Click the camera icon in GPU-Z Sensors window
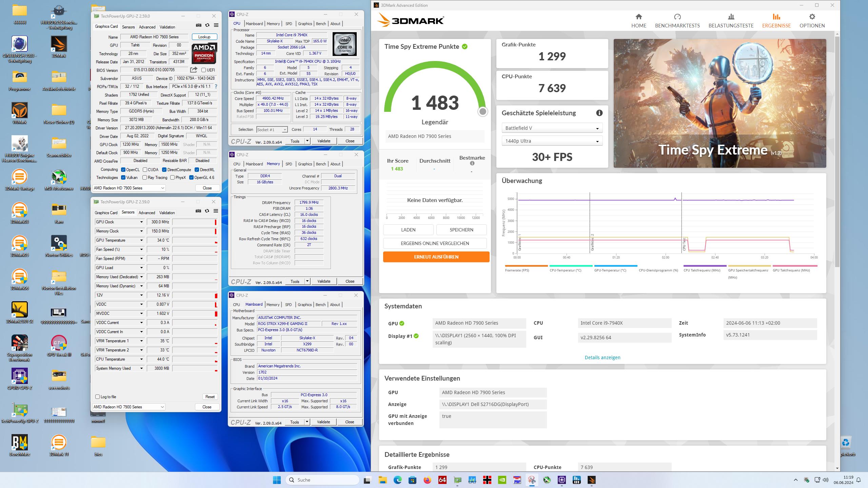868x488 pixels. (x=198, y=211)
